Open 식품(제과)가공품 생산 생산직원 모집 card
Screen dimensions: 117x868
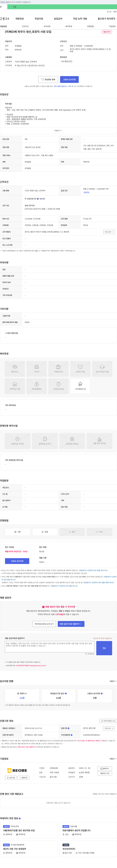[29, 830]
